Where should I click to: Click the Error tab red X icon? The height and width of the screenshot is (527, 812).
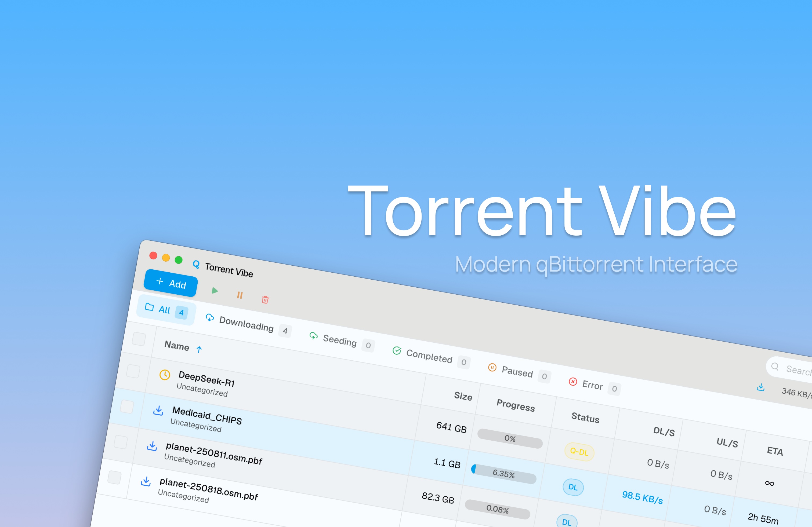pyautogui.click(x=573, y=382)
